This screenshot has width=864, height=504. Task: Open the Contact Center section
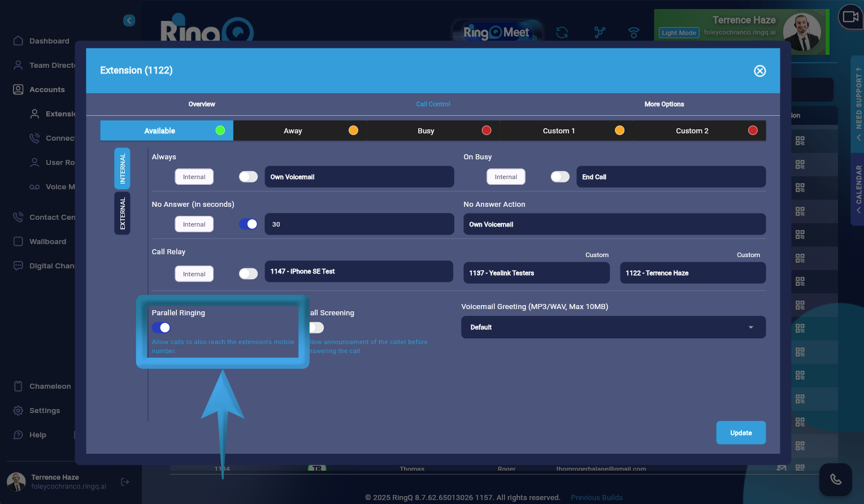[x=54, y=217]
